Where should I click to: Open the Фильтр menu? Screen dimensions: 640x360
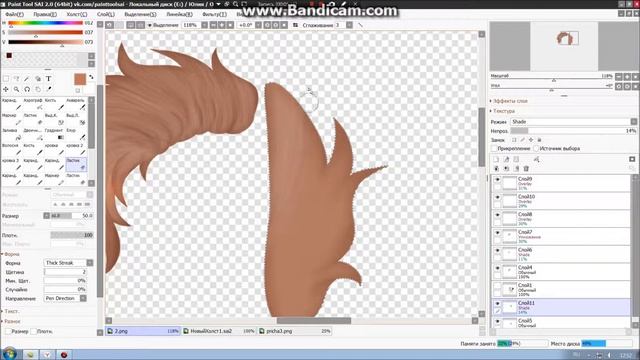tap(214, 14)
